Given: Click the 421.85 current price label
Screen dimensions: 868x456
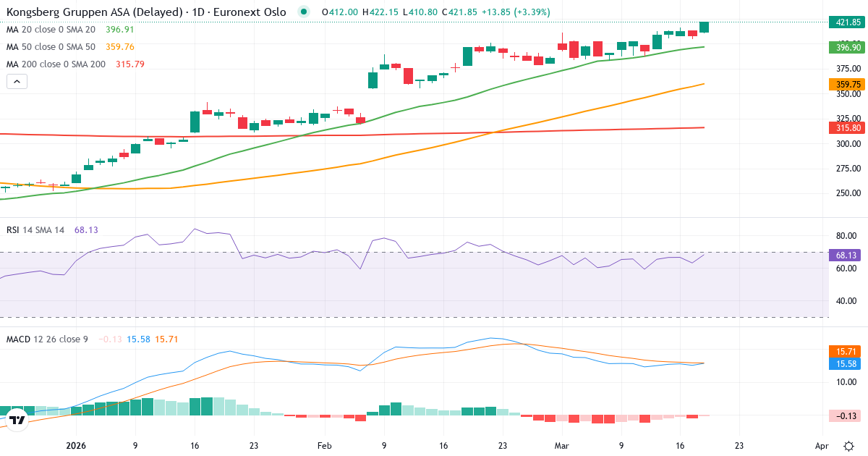Looking at the screenshot, I should (847, 22).
